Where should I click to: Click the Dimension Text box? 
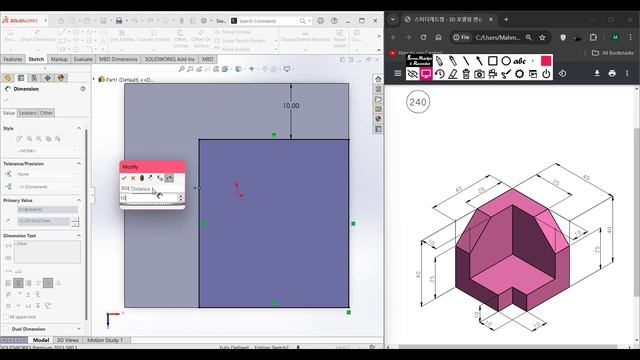pos(47,251)
